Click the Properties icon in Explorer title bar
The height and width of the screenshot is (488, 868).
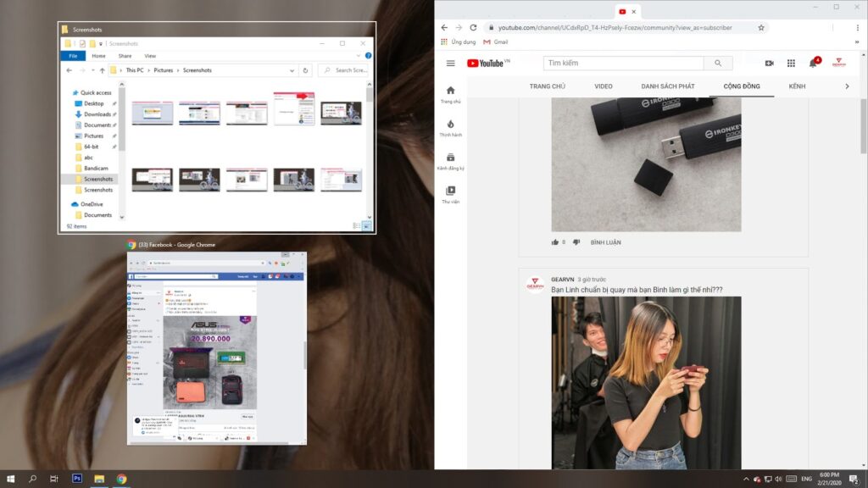82,44
